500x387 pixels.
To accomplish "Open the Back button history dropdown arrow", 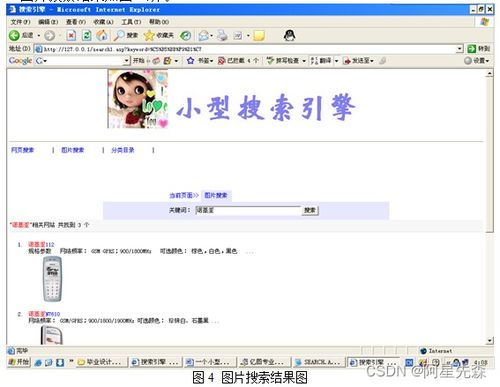I will click(39, 35).
